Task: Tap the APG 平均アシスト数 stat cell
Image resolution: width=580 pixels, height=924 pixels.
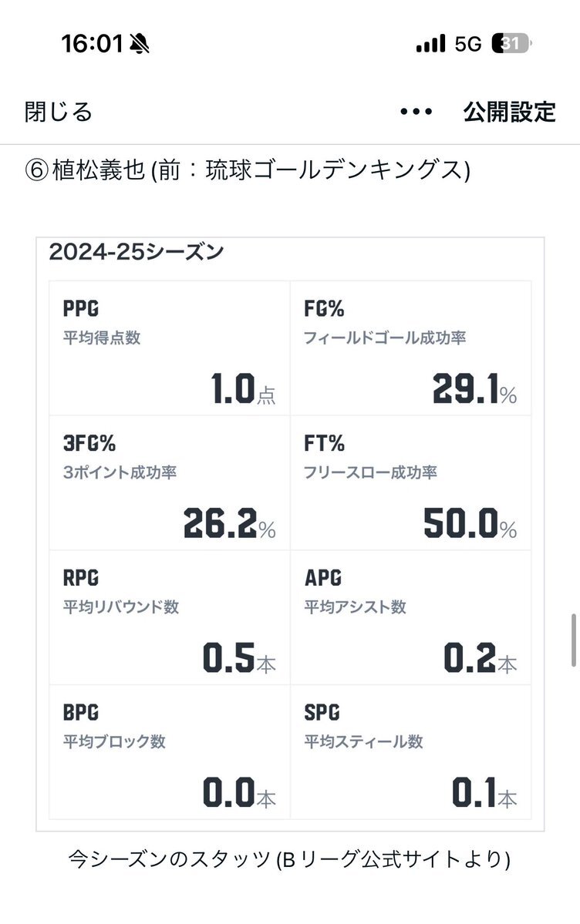Action: (x=410, y=617)
